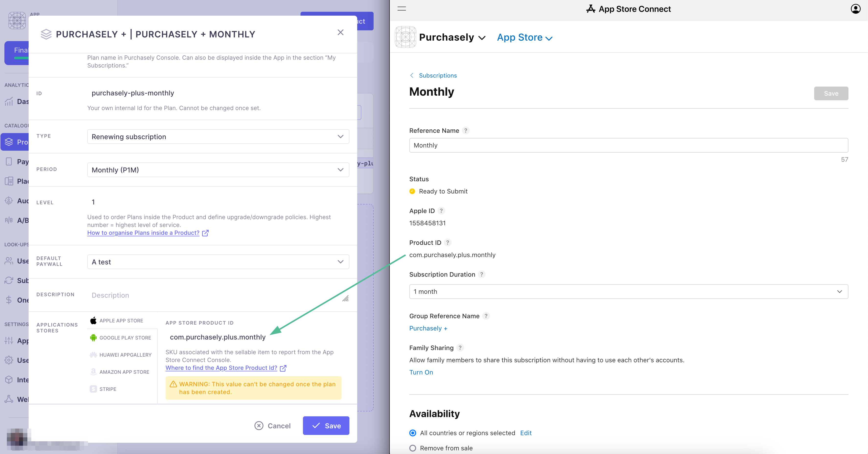Click the Reference Name help question mark
This screenshot has width=868, height=454.
(466, 130)
